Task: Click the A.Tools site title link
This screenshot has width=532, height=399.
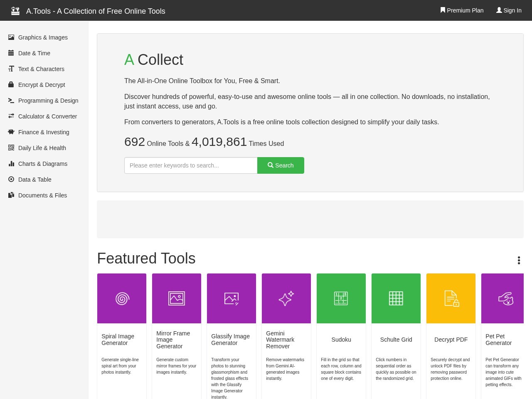Action: [96, 11]
